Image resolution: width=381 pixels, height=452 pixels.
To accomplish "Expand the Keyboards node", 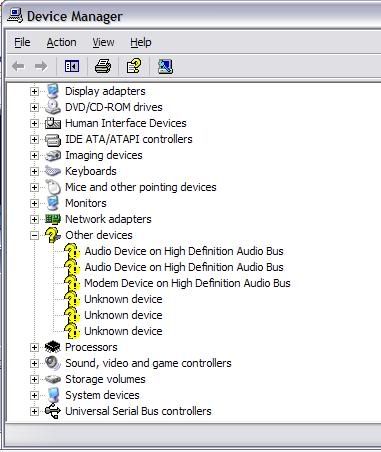I will click(34, 171).
